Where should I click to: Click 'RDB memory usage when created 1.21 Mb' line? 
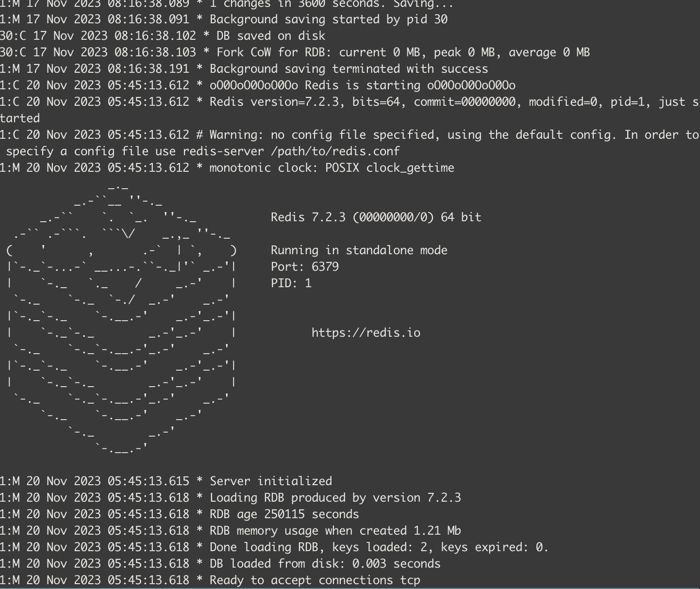click(x=231, y=531)
